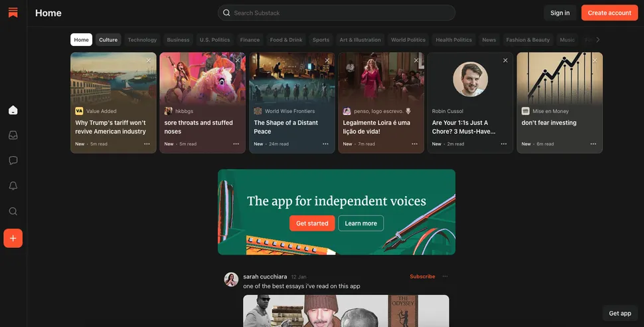Click the Search magnifier icon in the sidebar
The width and height of the screenshot is (644, 327).
click(x=13, y=211)
